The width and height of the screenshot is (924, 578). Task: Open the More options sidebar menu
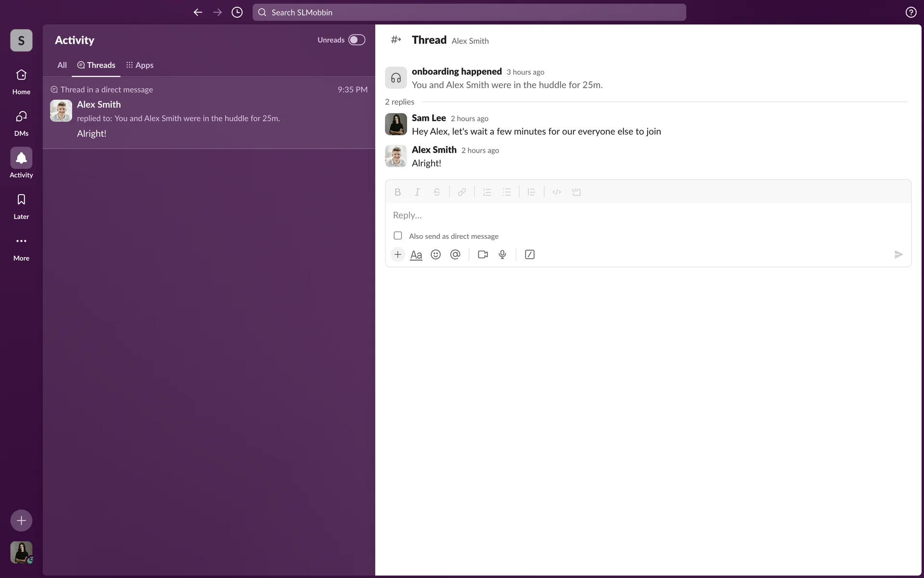pyautogui.click(x=21, y=247)
